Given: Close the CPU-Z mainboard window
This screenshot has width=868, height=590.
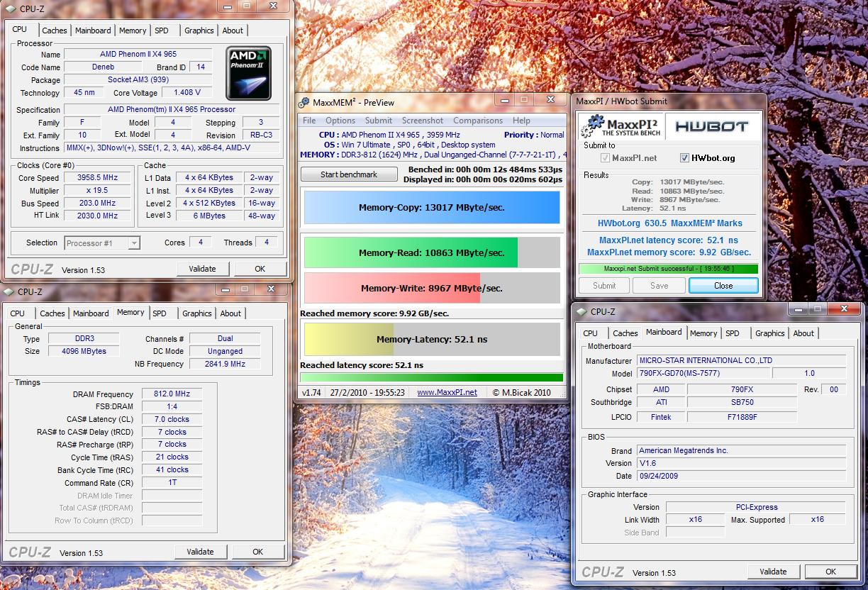Looking at the screenshot, I should tap(844, 309).
